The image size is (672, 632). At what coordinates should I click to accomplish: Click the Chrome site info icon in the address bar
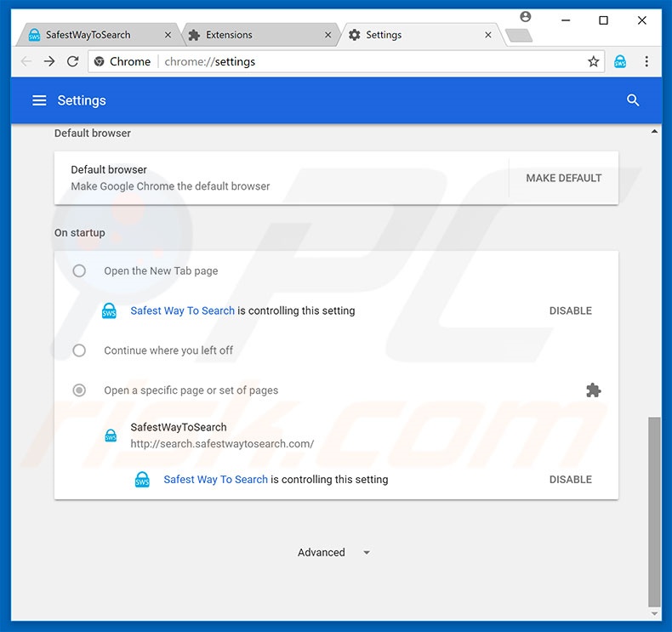99,62
